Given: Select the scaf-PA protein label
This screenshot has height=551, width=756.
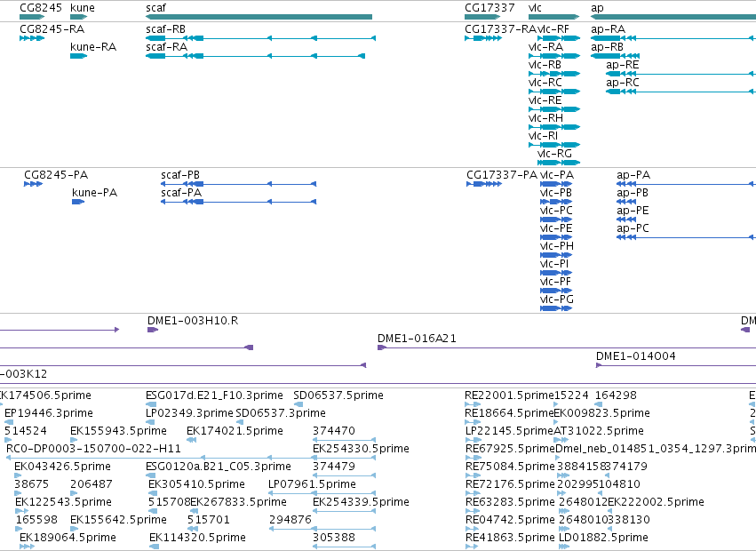Looking at the screenshot, I should [x=181, y=193].
